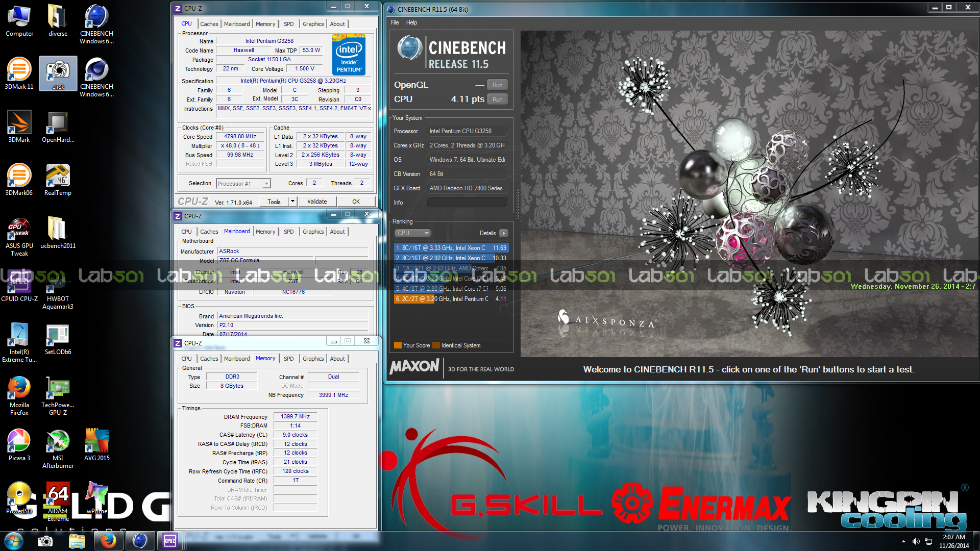Select the 3DMark desktop shortcut
Viewport: 980px width, 551px height.
(x=19, y=127)
